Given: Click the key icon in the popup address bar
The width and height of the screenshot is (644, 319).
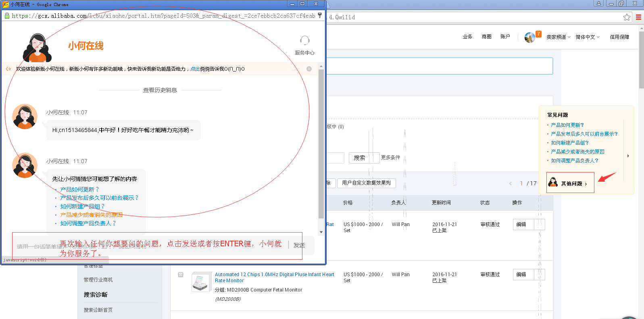Looking at the screenshot, I should [x=320, y=15].
